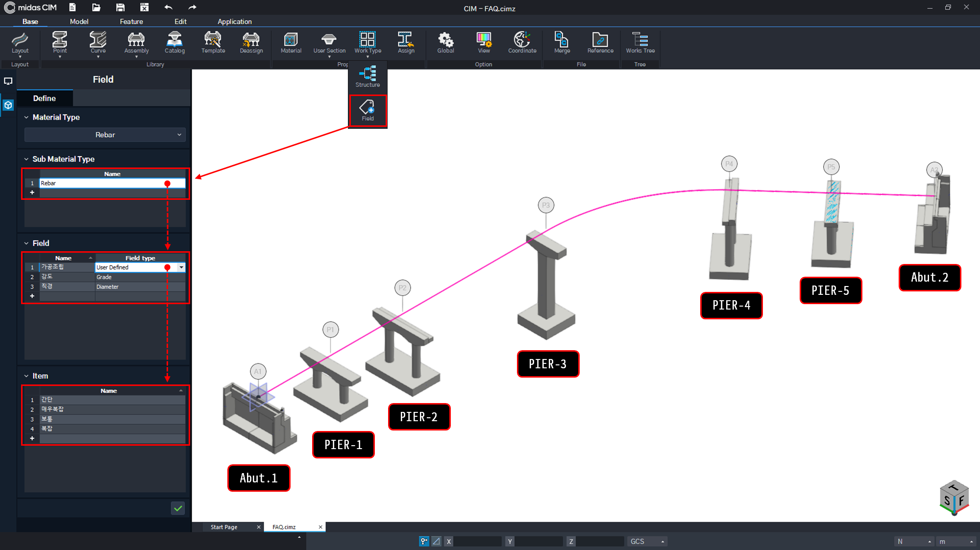Open the Coordinate option
Image resolution: width=980 pixels, height=550 pixels.
click(522, 43)
